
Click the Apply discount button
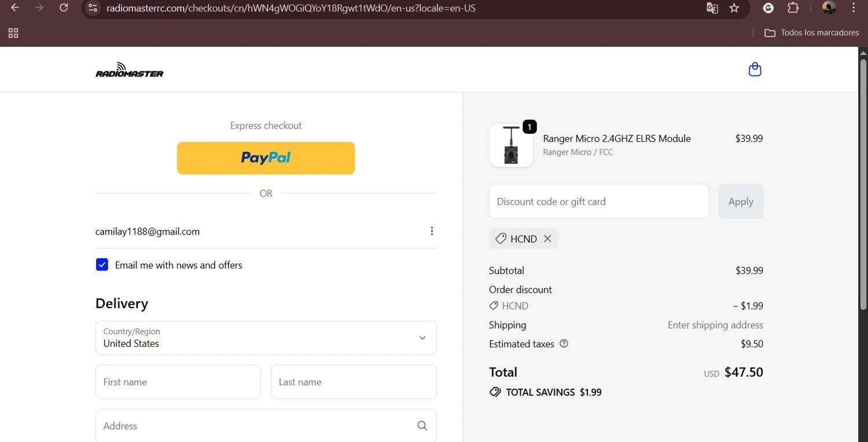[741, 202]
